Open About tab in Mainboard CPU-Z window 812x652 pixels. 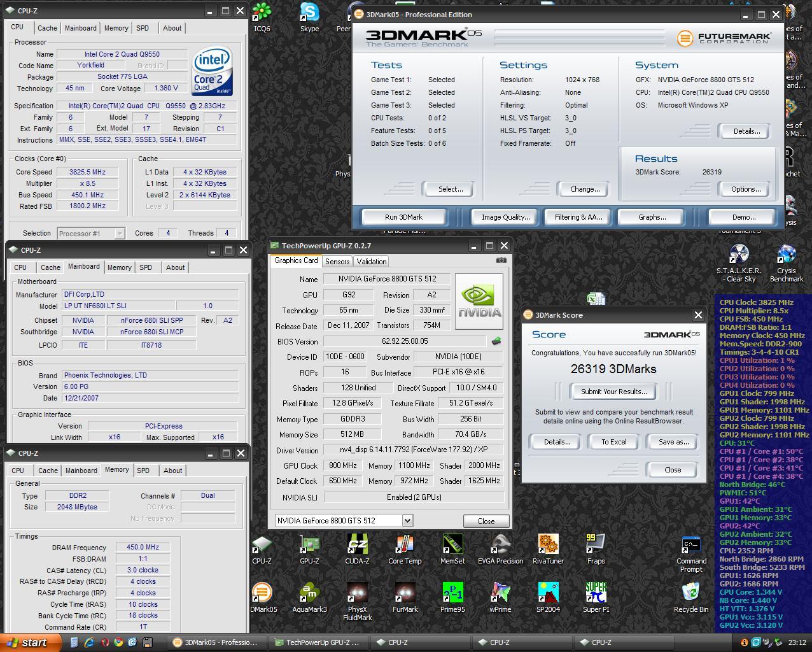176,267
